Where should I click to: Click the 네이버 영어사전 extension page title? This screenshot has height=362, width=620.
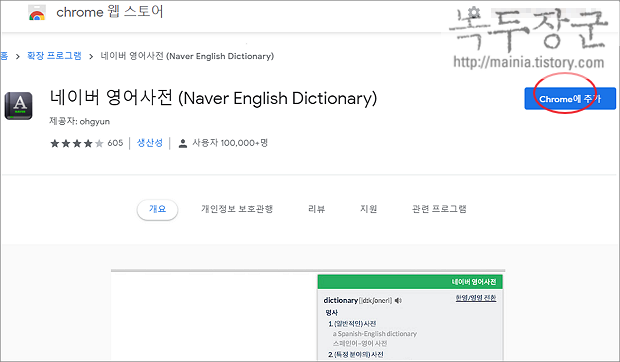(213, 98)
